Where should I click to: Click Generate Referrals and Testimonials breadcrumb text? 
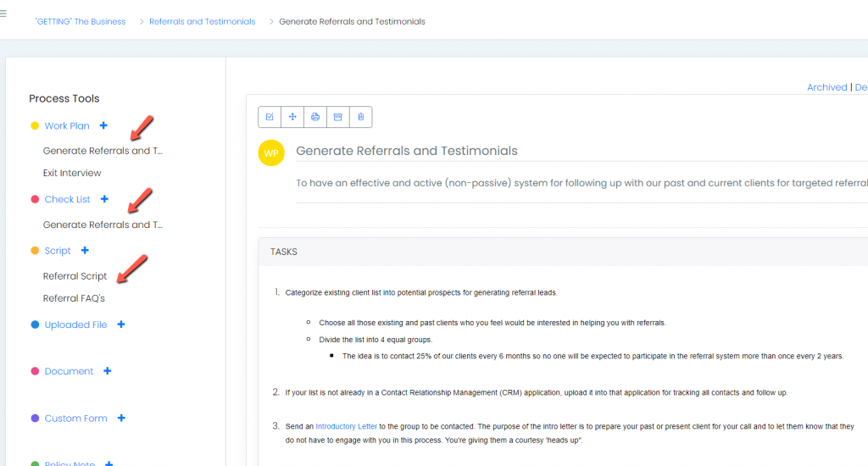tap(352, 21)
